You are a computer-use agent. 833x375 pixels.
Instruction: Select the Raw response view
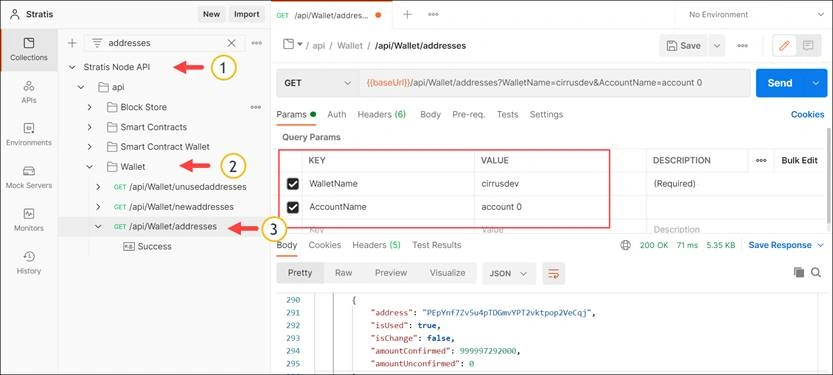(343, 273)
